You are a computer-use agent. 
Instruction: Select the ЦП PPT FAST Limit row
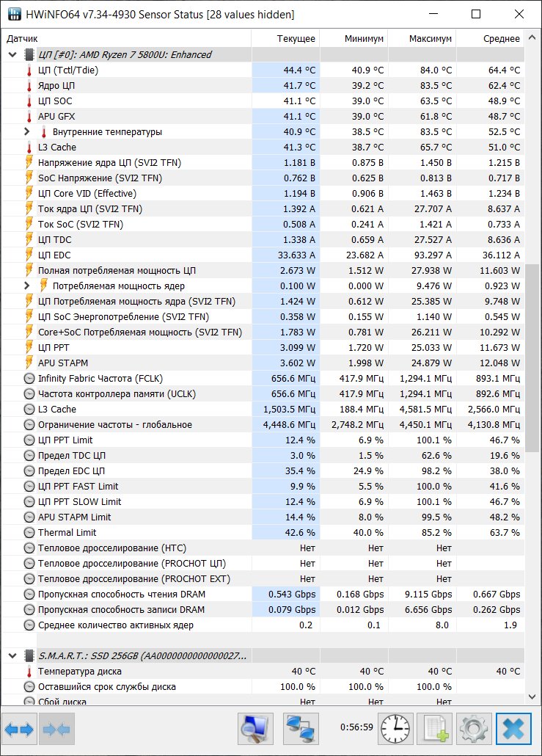[x=263, y=487]
